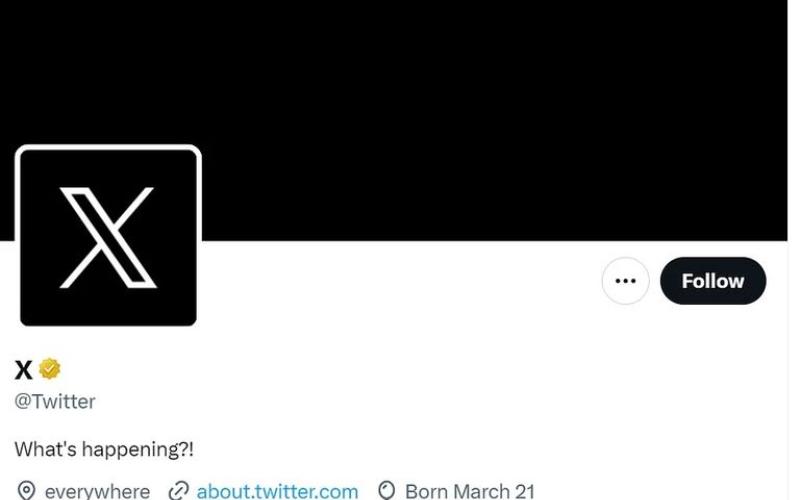The height and width of the screenshot is (500, 800).
Task: Click the chain link icon
Action: [x=179, y=491]
